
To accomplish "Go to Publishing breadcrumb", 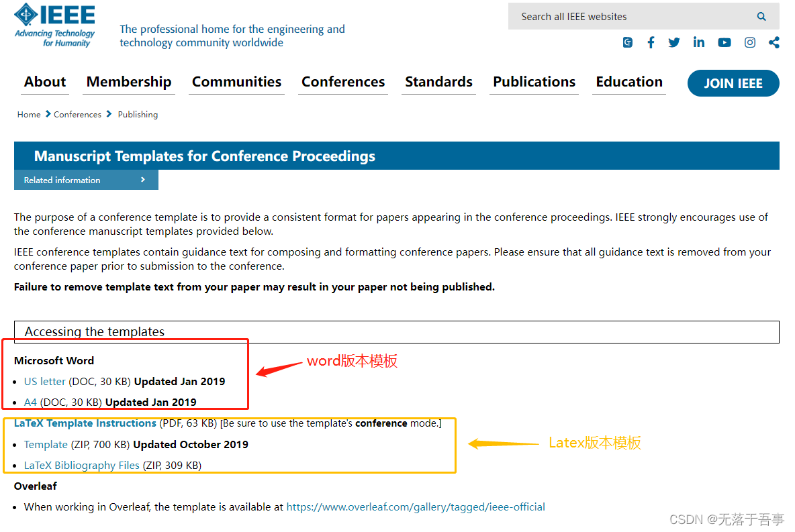I will click(x=138, y=115).
